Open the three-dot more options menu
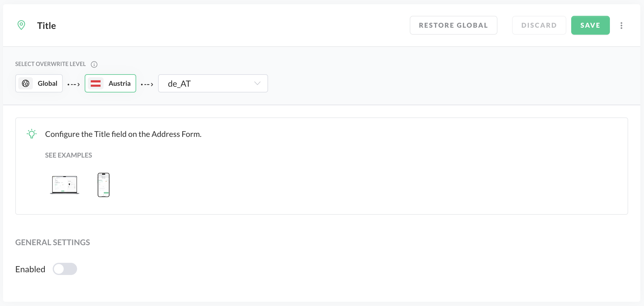 (621, 26)
